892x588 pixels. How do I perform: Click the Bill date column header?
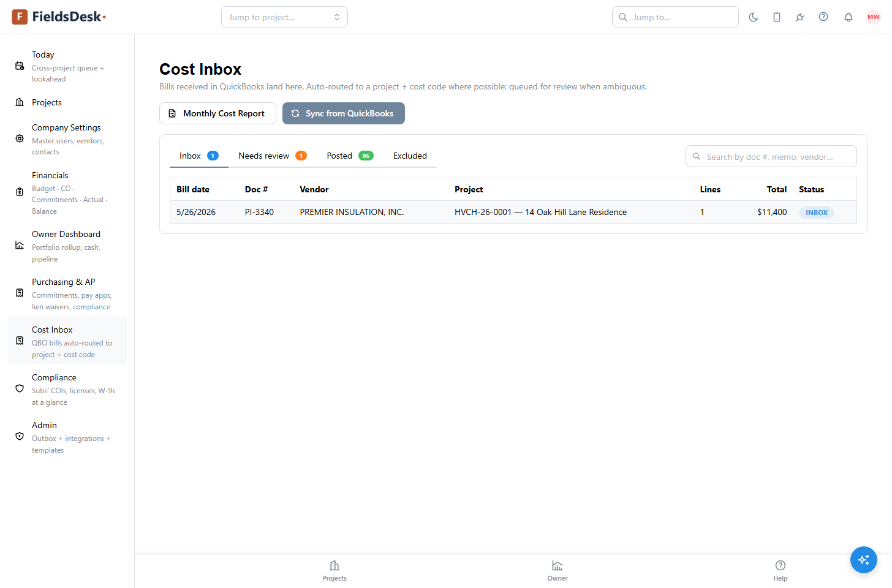193,189
